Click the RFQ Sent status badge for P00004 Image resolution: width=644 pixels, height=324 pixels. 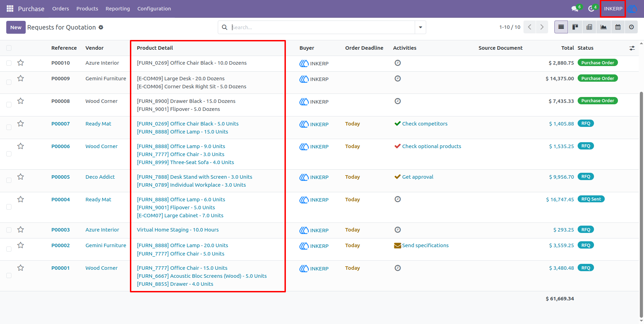[591, 199]
